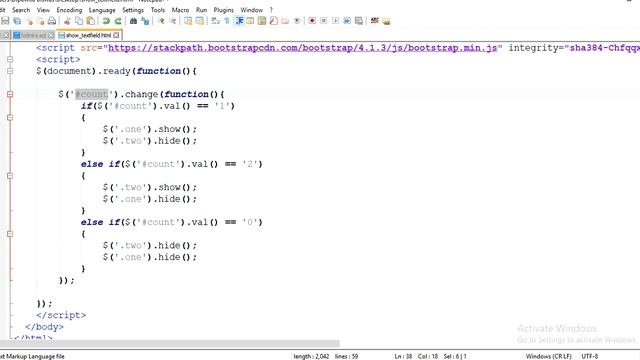Viewport: 640px width, 360px height.
Task: Toggle file monitoring eye icon
Action: [x=297, y=21]
